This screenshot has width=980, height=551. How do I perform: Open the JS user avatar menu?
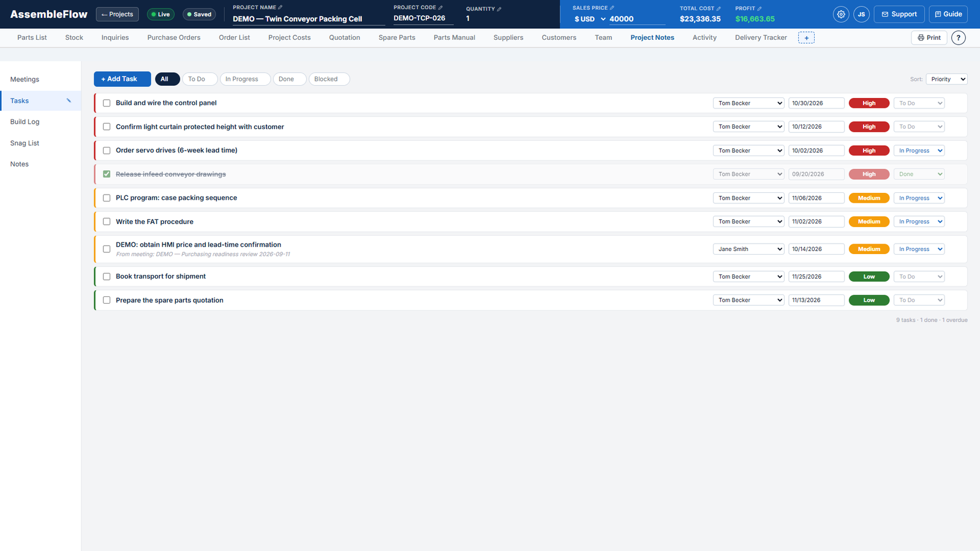tap(861, 14)
